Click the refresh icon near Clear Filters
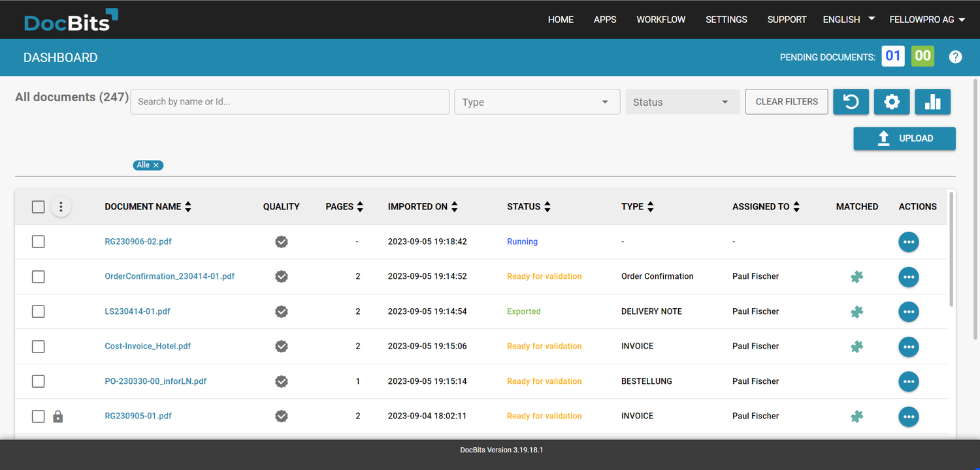Image resolution: width=980 pixels, height=470 pixels. coord(851,102)
